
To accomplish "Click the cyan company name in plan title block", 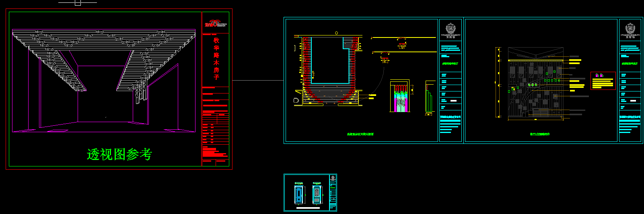I will point(451,117).
